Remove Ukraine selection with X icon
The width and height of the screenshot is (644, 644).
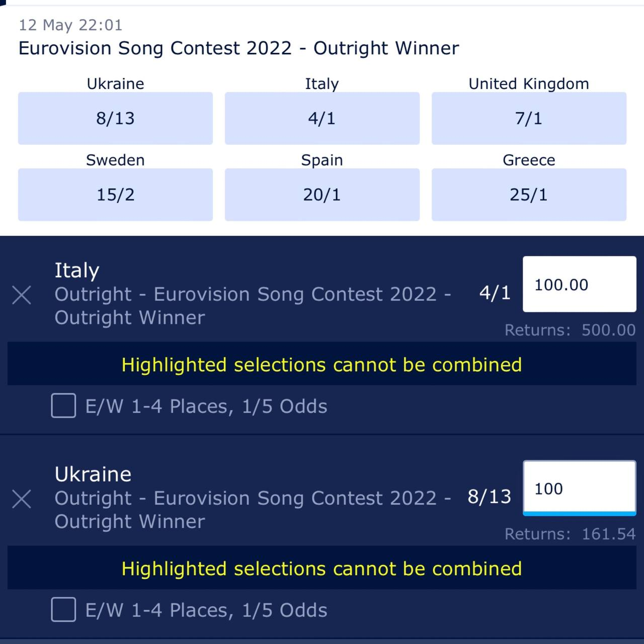(x=22, y=499)
